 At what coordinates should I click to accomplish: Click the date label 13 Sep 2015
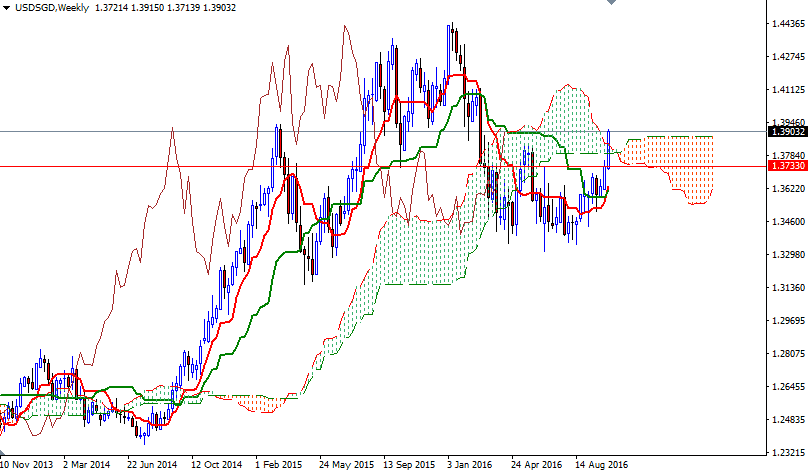pos(409,465)
